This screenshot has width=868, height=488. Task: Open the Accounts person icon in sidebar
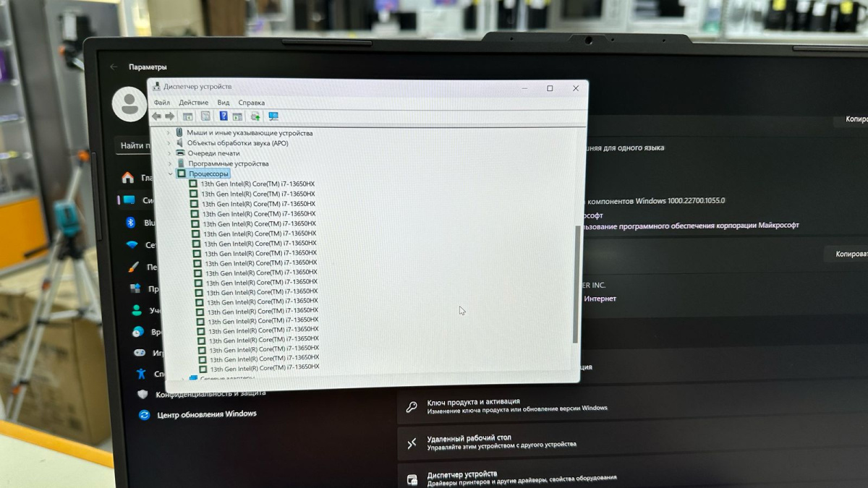[x=136, y=310]
